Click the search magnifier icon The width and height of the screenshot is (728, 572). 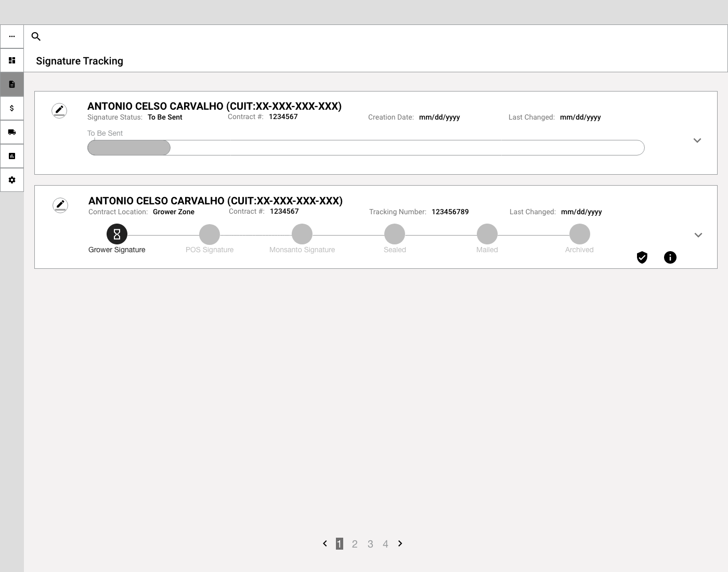click(36, 36)
